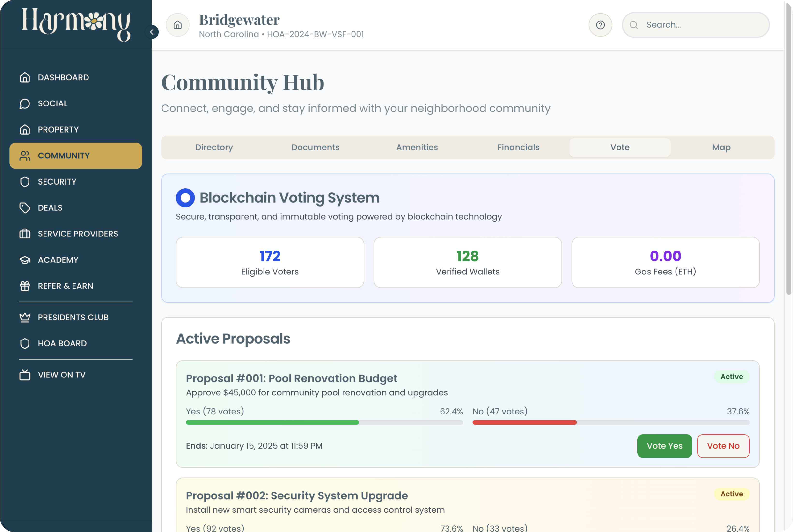Image resolution: width=793 pixels, height=532 pixels.
Task: Switch to the Directory tab
Action: tap(214, 147)
